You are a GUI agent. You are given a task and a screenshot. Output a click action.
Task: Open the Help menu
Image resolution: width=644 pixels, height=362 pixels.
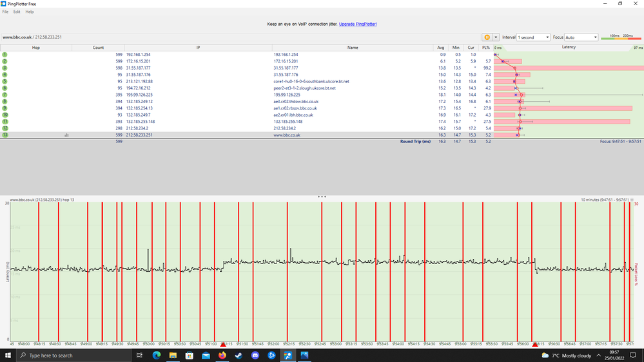pyautogui.click(x=30, y=12)
